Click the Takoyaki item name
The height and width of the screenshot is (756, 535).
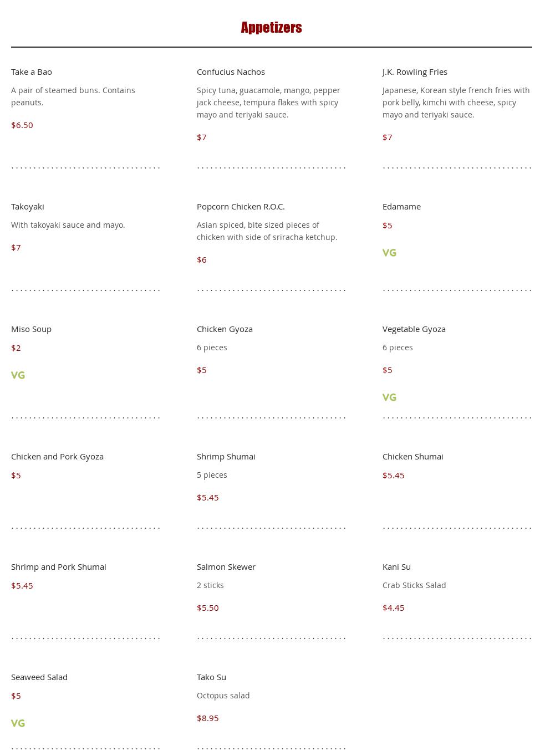click(28, 207)
